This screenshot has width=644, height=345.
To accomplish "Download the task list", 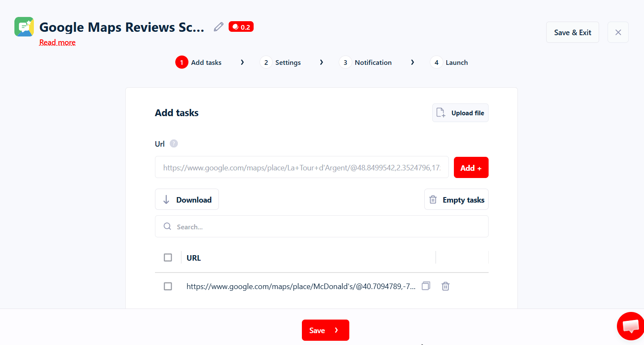I will pyautogui.click(x=187, y=199).
